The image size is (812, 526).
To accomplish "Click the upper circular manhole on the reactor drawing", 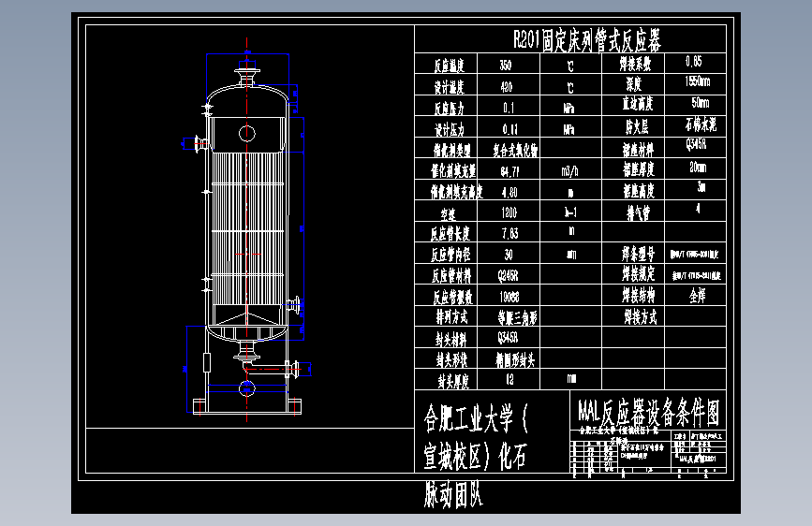I will (x=247, y=134).
